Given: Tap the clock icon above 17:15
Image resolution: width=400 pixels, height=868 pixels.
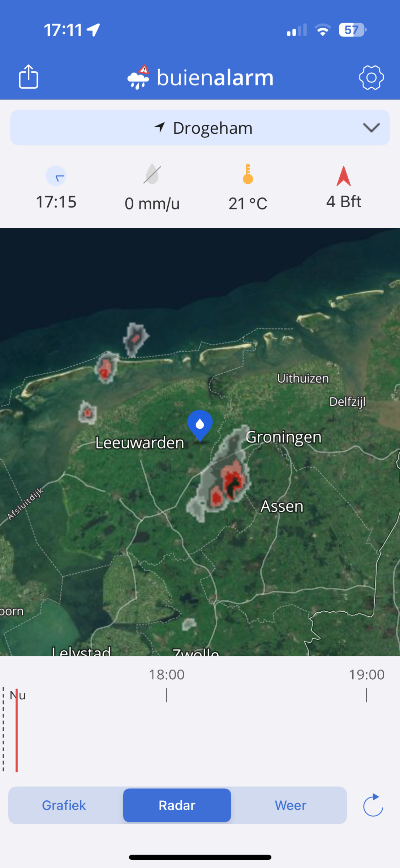Looking at the screenshot, I should [56, 176].
